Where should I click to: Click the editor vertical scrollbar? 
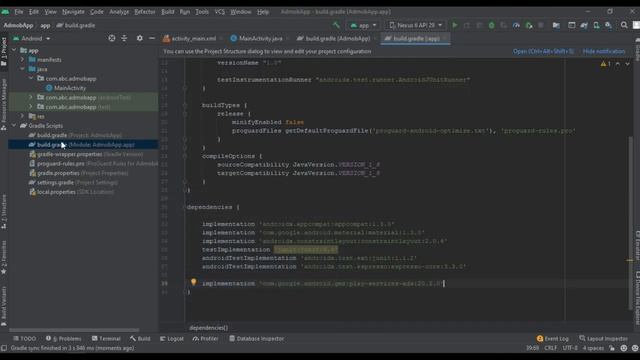pos(631,222)
